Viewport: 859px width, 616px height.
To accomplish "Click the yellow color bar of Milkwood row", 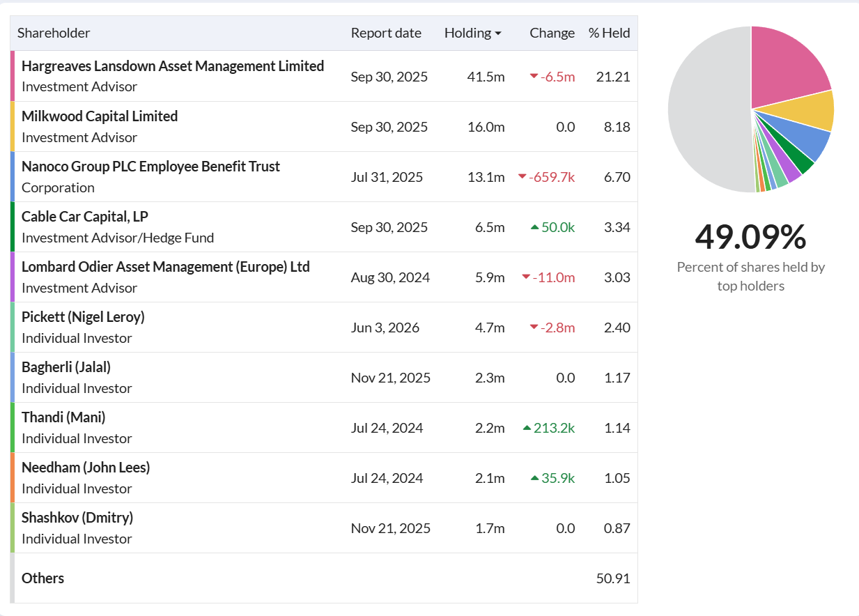I will click(13, 126).
